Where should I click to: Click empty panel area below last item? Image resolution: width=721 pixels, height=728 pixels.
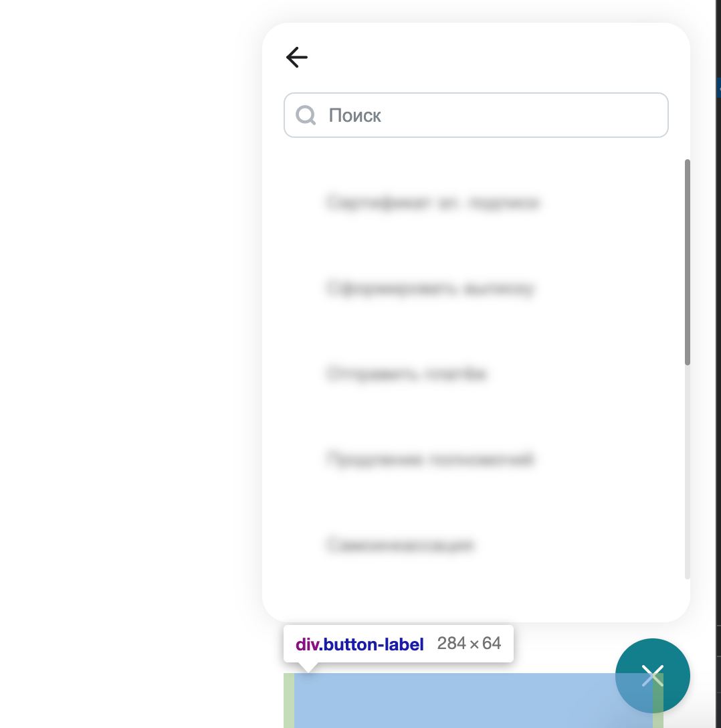(474, 597)
